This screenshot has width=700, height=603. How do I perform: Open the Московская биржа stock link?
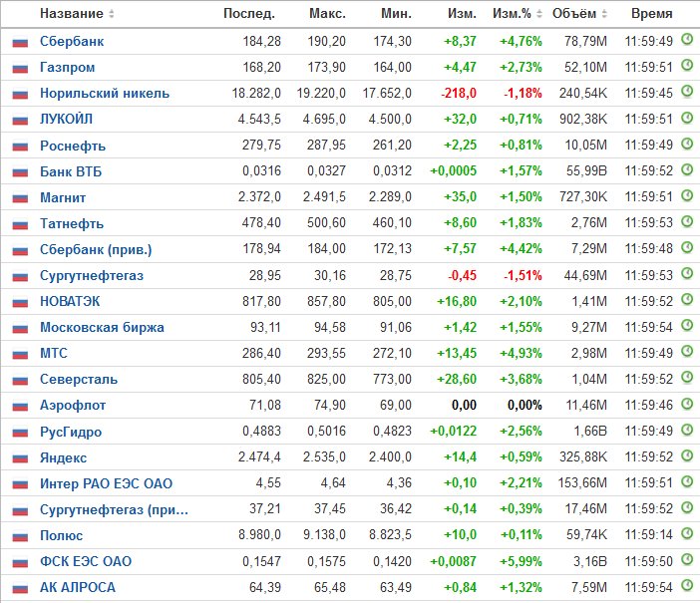(x=103, y=328)
